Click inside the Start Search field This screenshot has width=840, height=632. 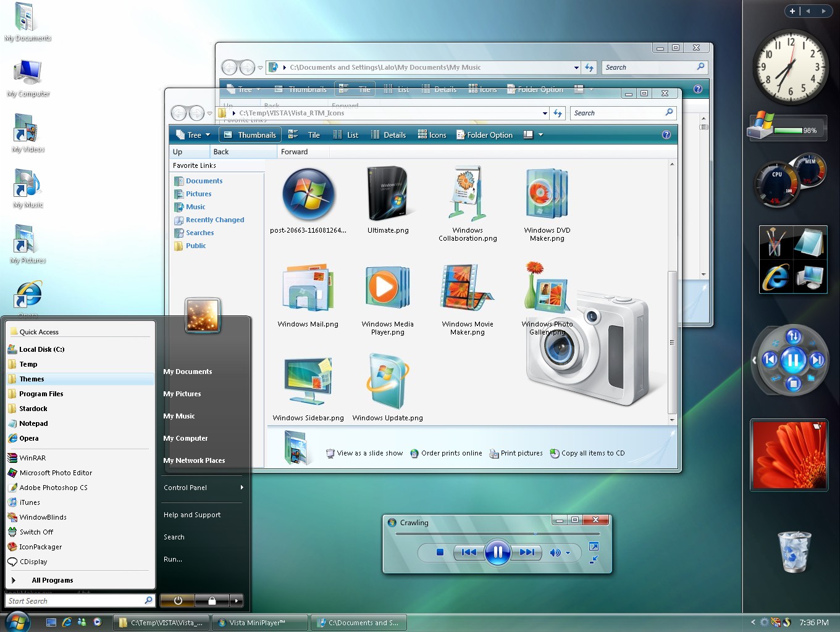(74, 600)
